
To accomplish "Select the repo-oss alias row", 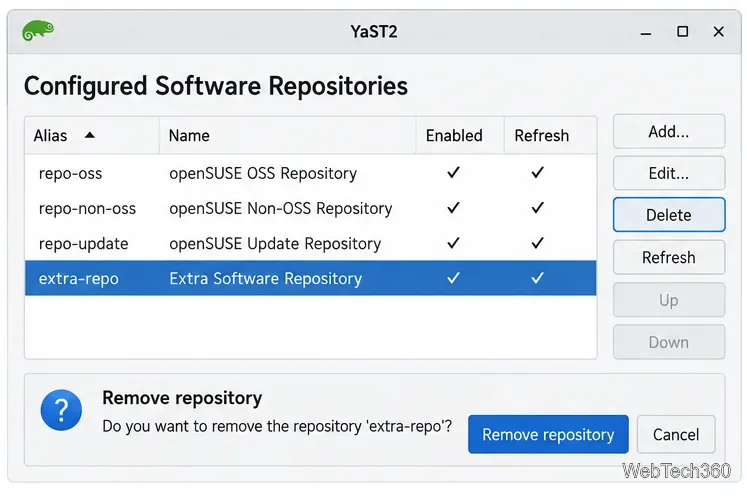I will coord(311,173).
